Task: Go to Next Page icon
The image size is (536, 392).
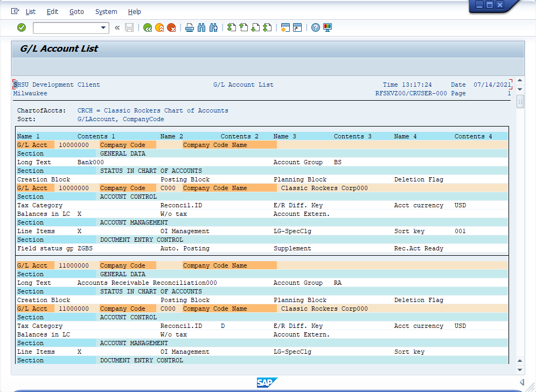Action: (x=255, y=27)
